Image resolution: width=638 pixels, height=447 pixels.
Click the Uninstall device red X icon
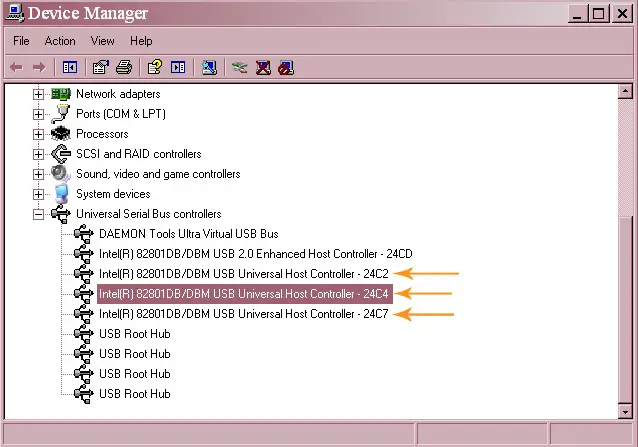click(263, 67)
